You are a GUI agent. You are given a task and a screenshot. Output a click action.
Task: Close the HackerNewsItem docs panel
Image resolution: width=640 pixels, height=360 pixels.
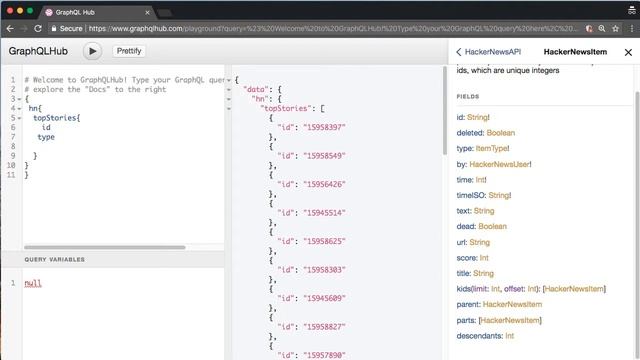coord(628,52)
